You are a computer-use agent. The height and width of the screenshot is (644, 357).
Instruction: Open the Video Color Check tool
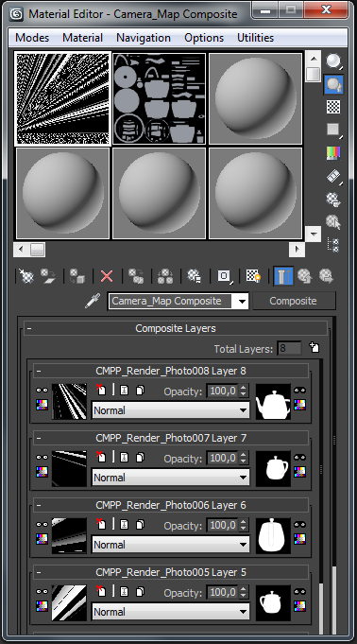333,153
